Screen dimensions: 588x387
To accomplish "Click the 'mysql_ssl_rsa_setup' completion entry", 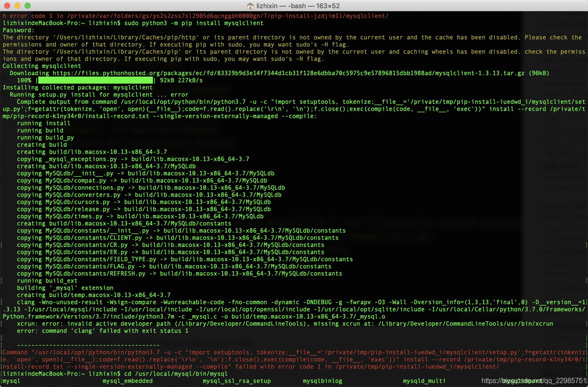I will coord(237,381).
